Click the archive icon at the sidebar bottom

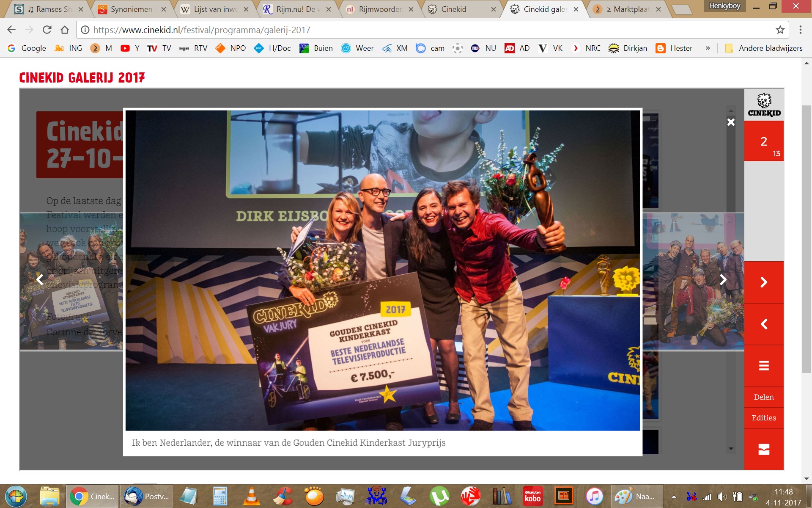tap(764, 449)
